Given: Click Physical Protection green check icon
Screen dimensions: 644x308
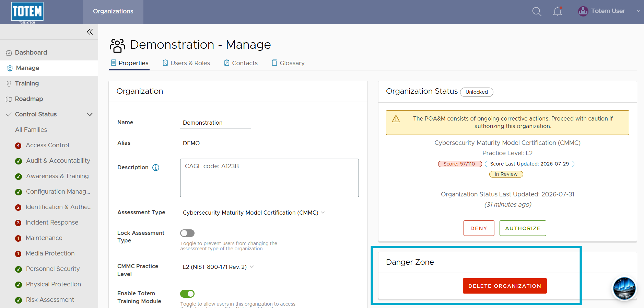Looking at the screenshot, I should click(19, 285).
